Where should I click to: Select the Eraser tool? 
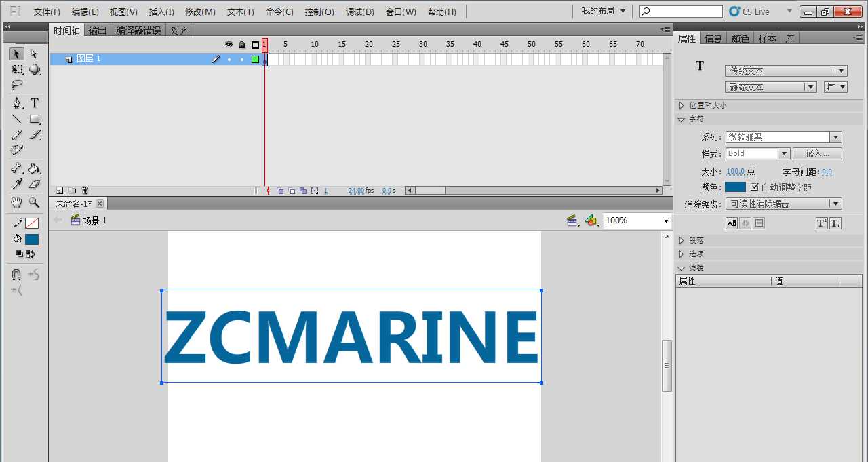(35, 184)
